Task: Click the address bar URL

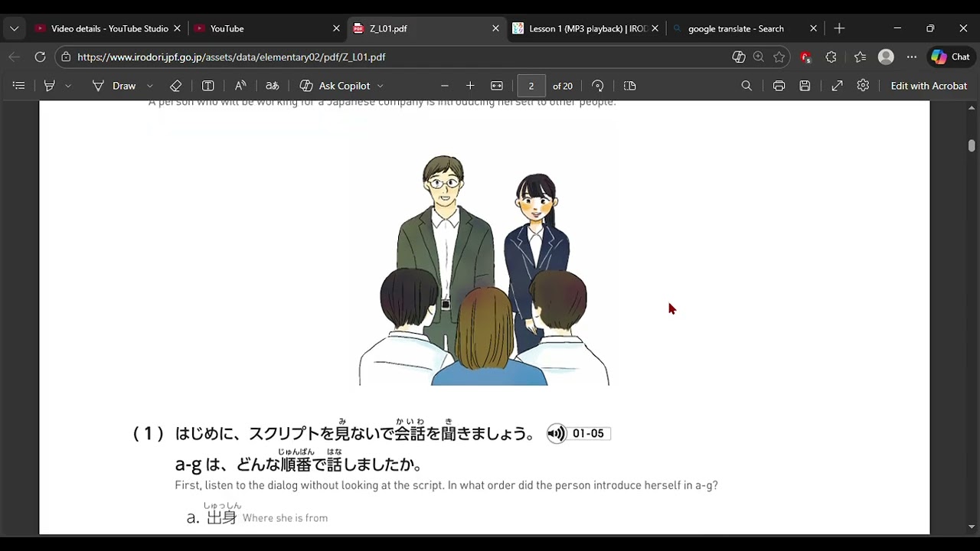Action: point(231,57)
